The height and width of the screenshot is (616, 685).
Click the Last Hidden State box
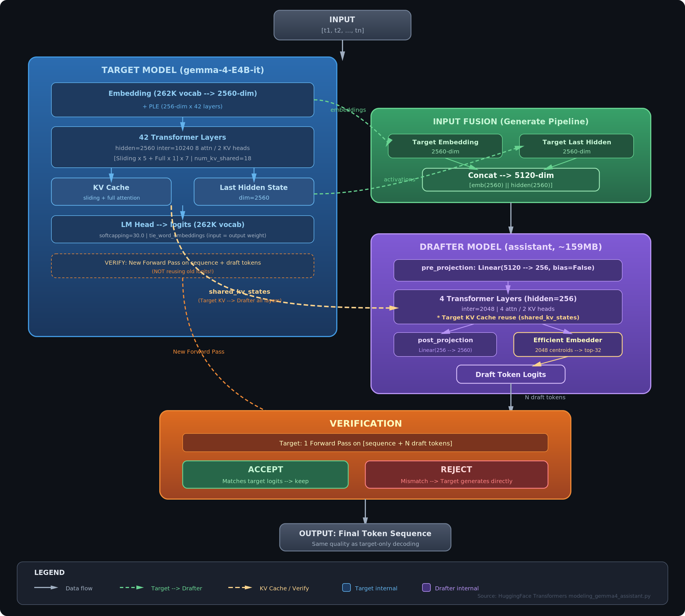click(254, 192)
